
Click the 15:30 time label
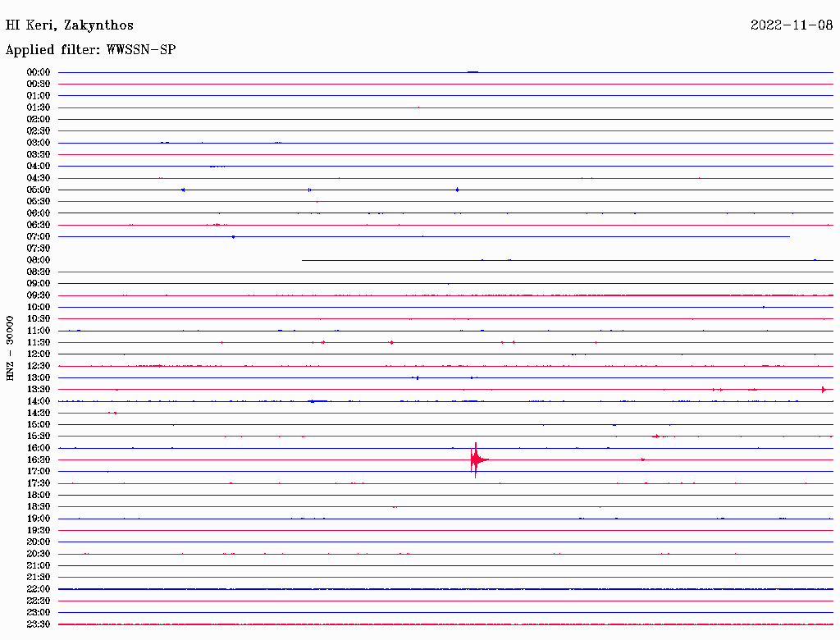click(x=39, y=437)
